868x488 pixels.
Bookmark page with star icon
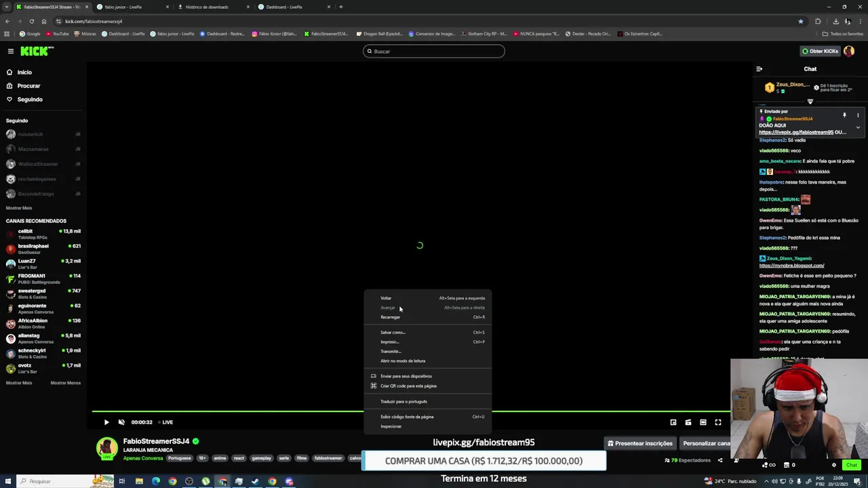coord(801,21)
